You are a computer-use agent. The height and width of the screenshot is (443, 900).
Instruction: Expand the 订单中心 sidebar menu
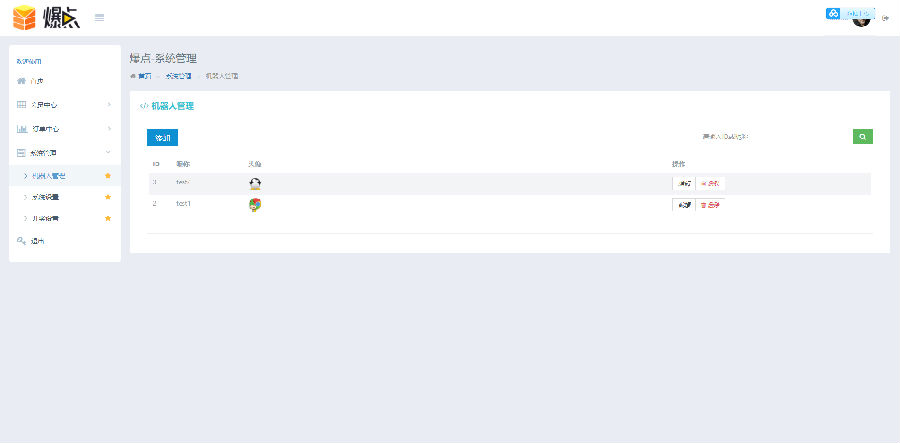[x=65, y=129]
